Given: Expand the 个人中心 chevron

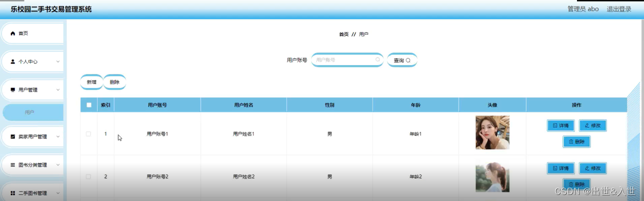Looking at the screenshot, I should pyautogui.click(x=58, y=61).
